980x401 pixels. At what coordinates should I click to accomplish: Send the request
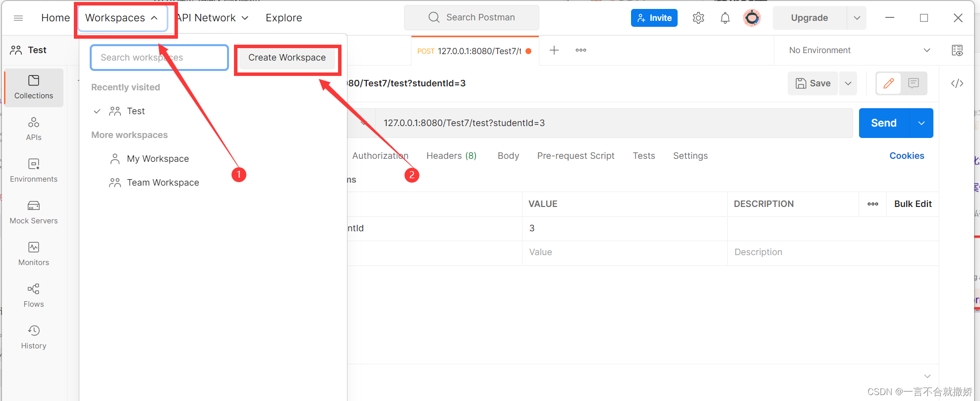pos(884,123)
